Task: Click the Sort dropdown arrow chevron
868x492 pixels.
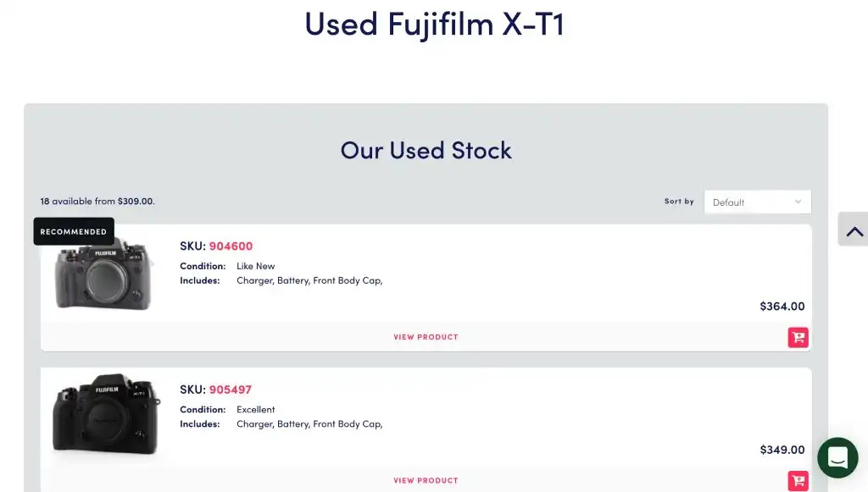Action: (x=798, y=202)
